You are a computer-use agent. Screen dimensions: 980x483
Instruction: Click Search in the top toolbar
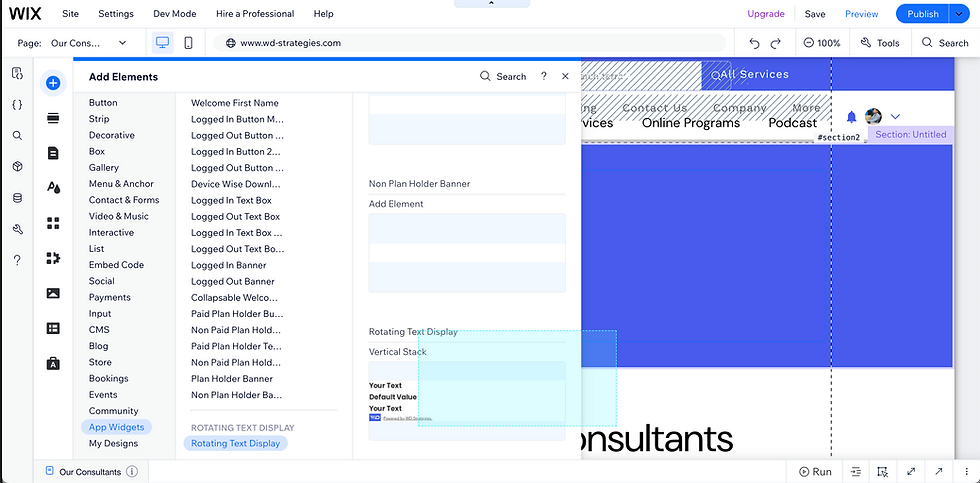[945, 43]
